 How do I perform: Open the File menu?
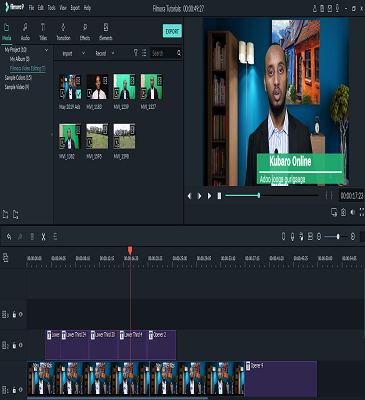31,8
